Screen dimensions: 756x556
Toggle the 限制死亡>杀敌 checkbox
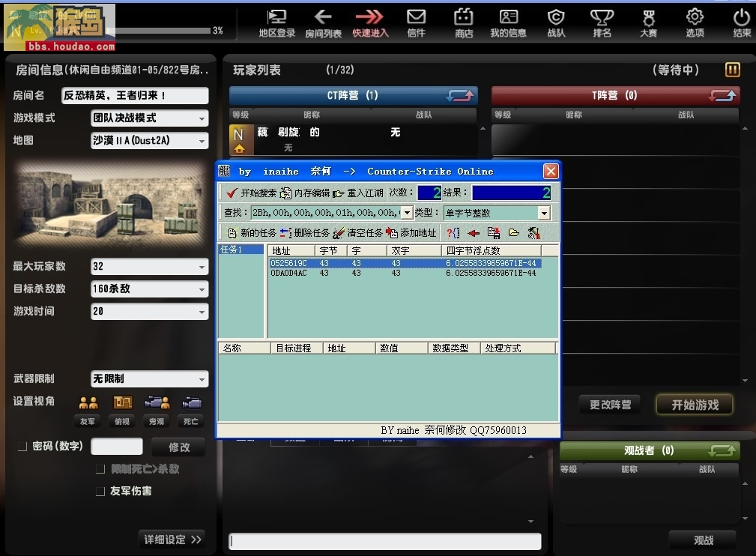tap(100, 469)
